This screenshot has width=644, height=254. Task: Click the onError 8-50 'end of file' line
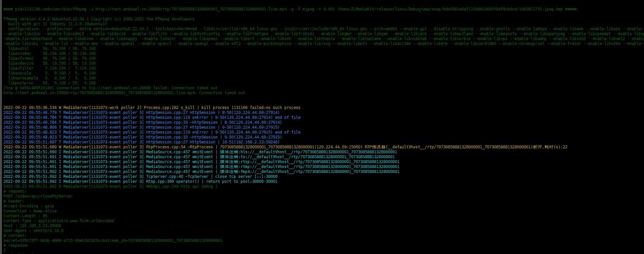[x=152, y=117]
